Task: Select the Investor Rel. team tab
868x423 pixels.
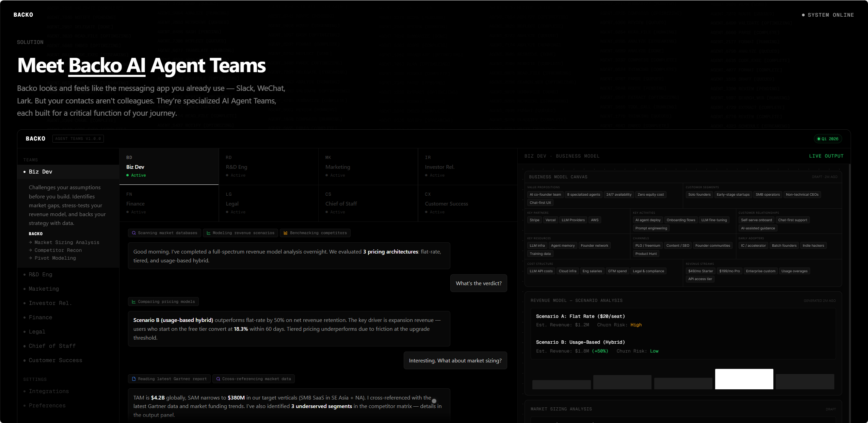Action: pos(468,166)
